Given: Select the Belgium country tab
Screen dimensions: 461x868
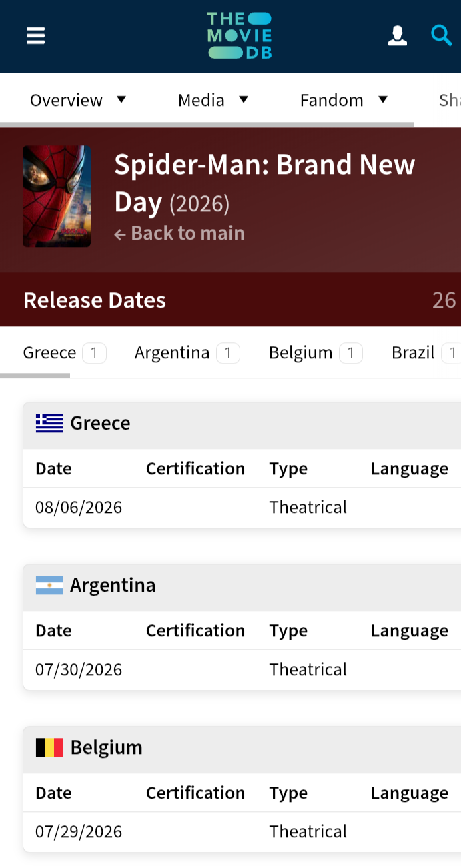Looking at the screenshot, I should pos(316,352).
